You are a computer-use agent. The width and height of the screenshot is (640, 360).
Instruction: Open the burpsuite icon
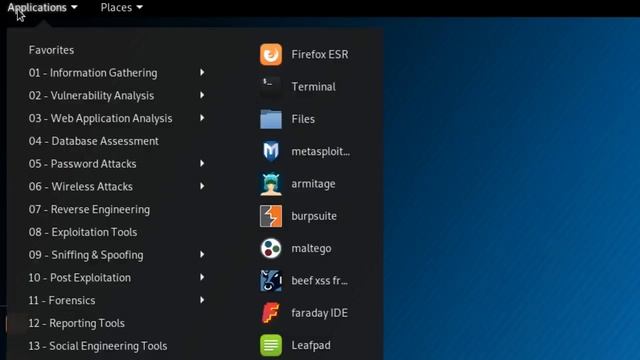pos(271,216)
